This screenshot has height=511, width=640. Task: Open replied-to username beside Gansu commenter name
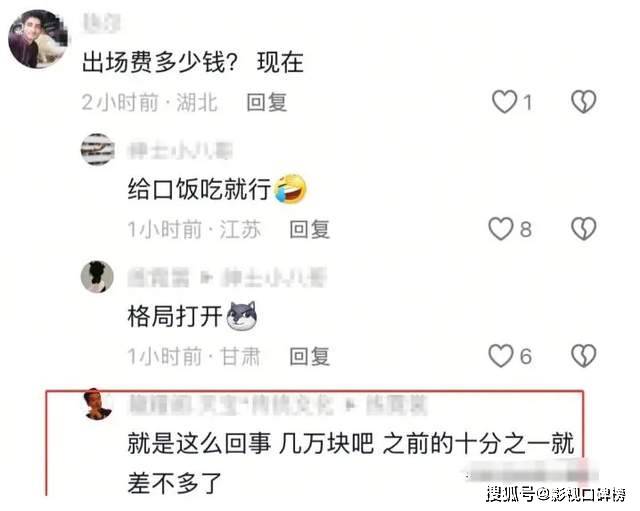pyautogui.click(x=274, y=278)
